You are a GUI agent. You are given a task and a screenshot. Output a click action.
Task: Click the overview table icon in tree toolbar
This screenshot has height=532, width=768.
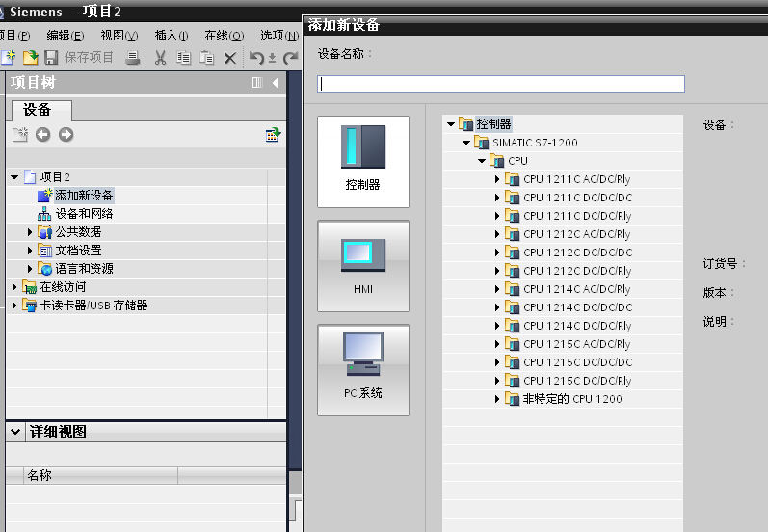[x=273, y=135]
